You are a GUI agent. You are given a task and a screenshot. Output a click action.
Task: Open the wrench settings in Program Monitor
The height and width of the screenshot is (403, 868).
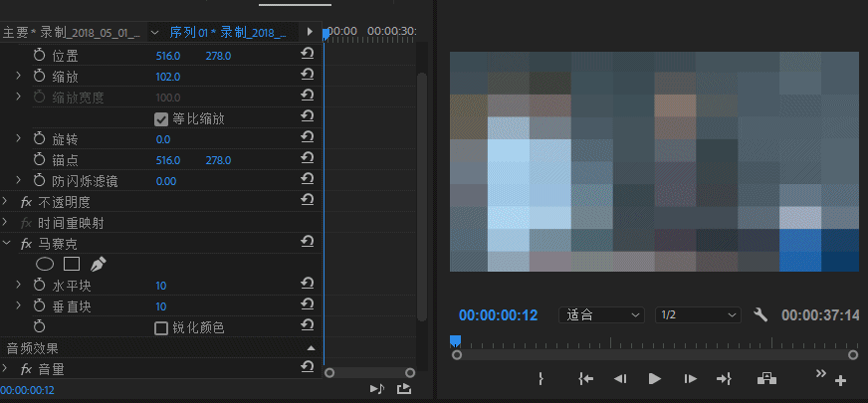click(x=760, y=315)
